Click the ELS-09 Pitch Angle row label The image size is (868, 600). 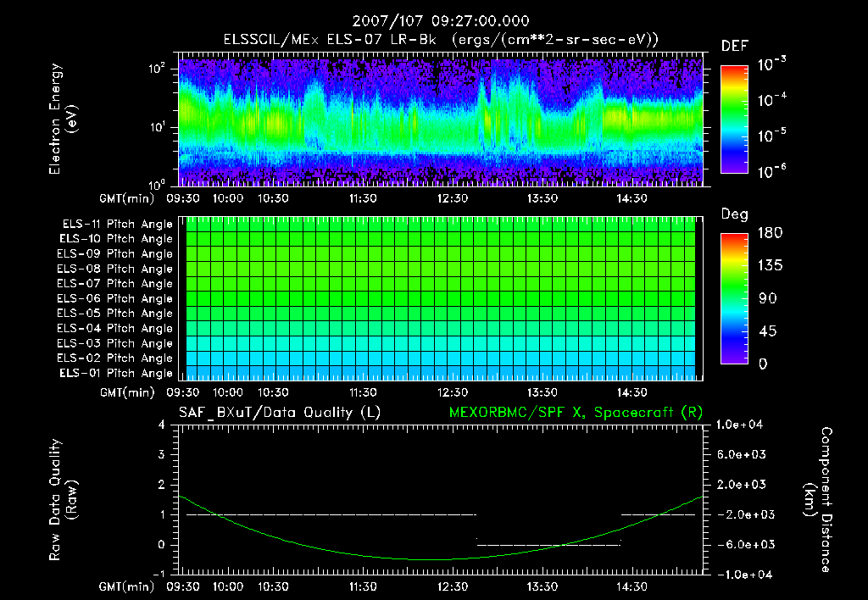pos(115,254)
